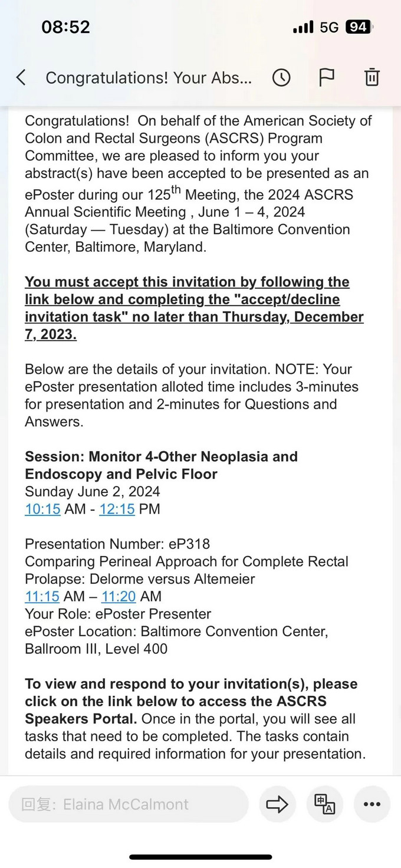Viewport: 401px width, 868px height.
Task: Open the 12:15 PM session end link
Action: click(117, 509)
